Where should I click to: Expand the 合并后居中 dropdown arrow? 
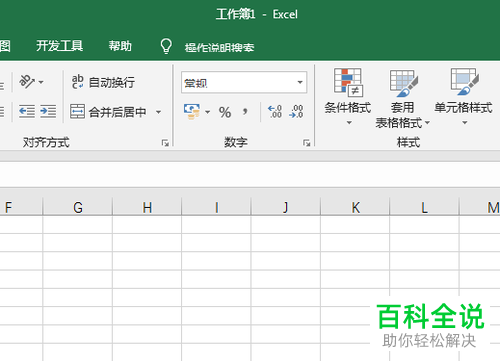[x=159, y=112]
